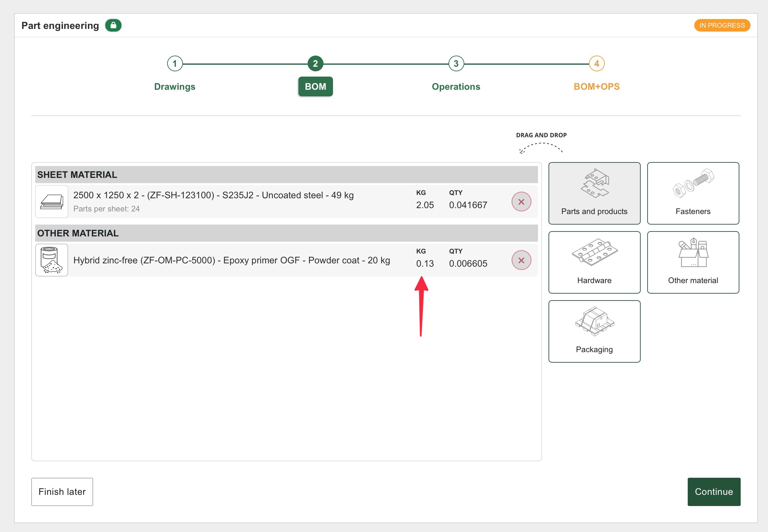Click the powder coat KG value 0.13
The height and width of the screenshot is (532, 768).
click(425, 264)
